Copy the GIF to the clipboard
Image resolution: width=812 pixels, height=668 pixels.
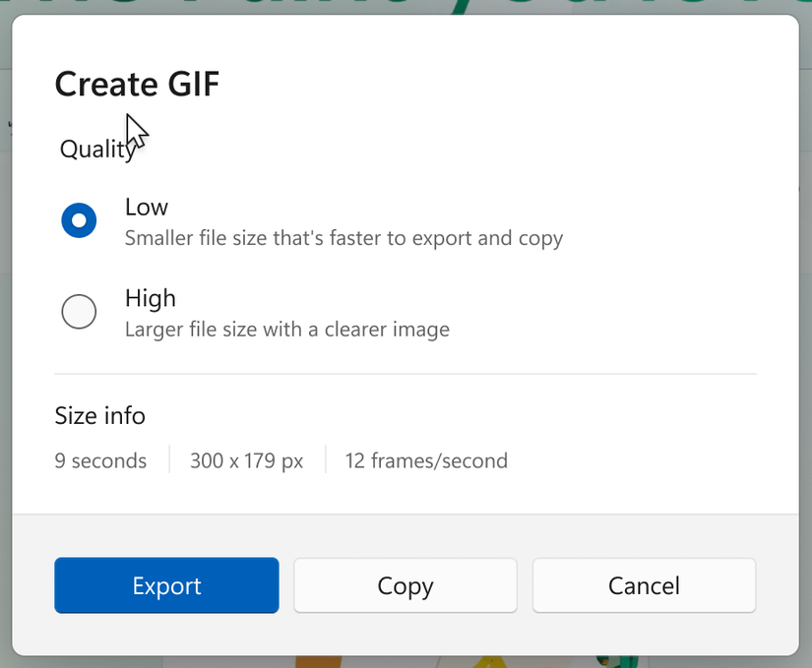click(x=405, y=585)
